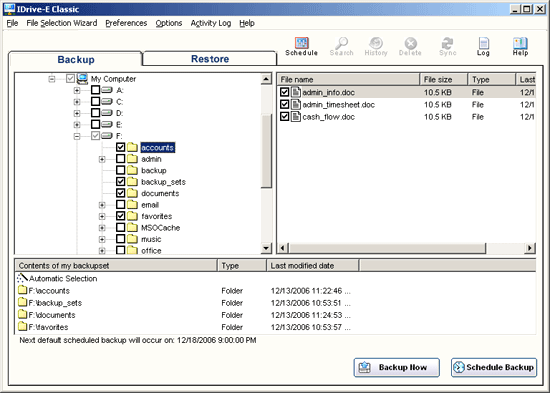550x393 pixels.
Task: Uncheck the admin_info.doc file checkbox
Action: coord(284,92)
